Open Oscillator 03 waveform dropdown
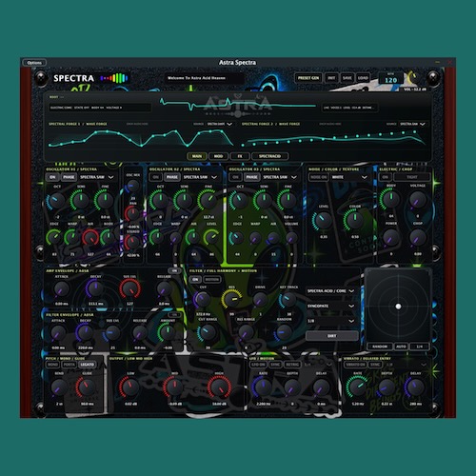 click(x=280, y=177)
